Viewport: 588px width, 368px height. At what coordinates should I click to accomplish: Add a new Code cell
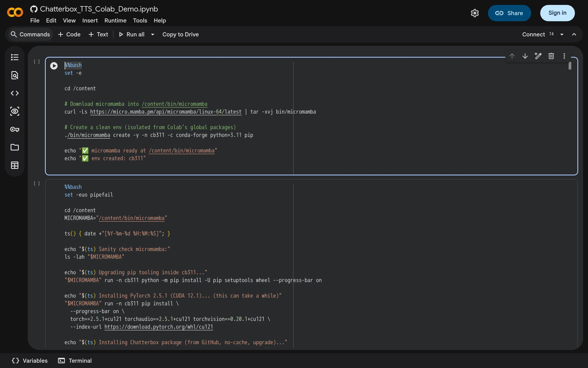69,34
